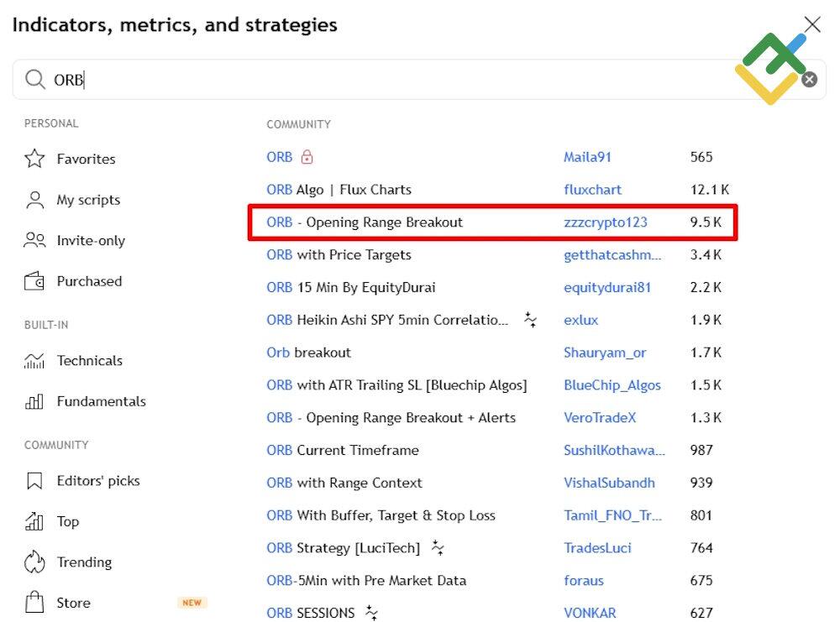The image size is (840, 622).
Task: Open author fluxchart profile link
Action: (592, 190)
